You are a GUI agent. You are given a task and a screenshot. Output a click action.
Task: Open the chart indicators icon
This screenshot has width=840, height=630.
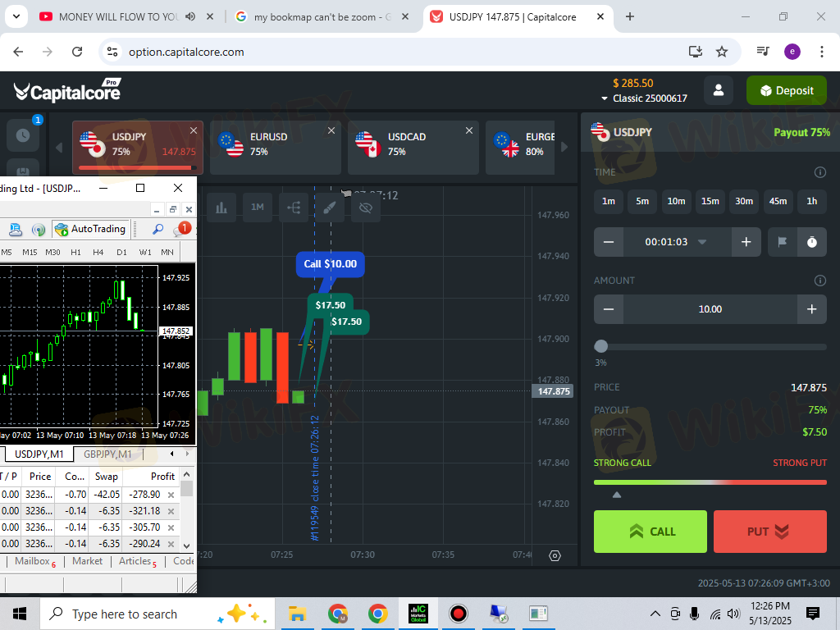point(294,208)
